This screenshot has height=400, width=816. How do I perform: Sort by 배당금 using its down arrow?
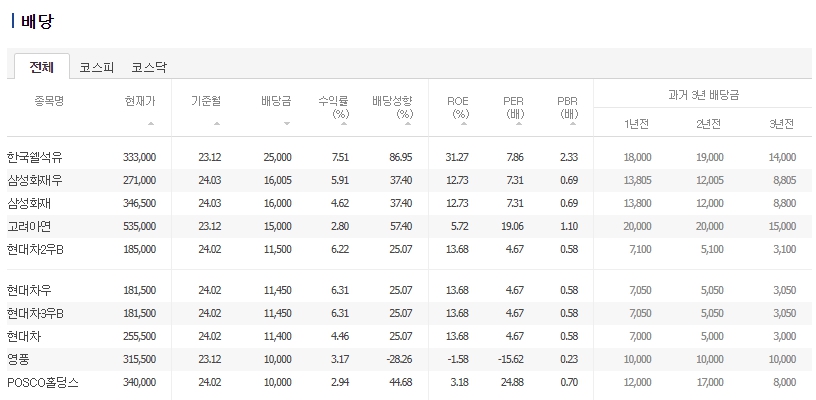tap(287, 124)
